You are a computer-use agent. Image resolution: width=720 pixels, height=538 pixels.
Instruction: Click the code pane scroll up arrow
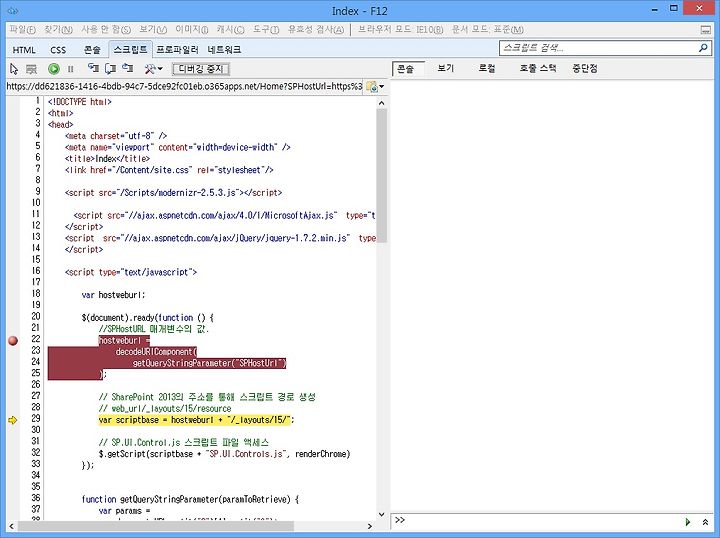coord(382,103)
